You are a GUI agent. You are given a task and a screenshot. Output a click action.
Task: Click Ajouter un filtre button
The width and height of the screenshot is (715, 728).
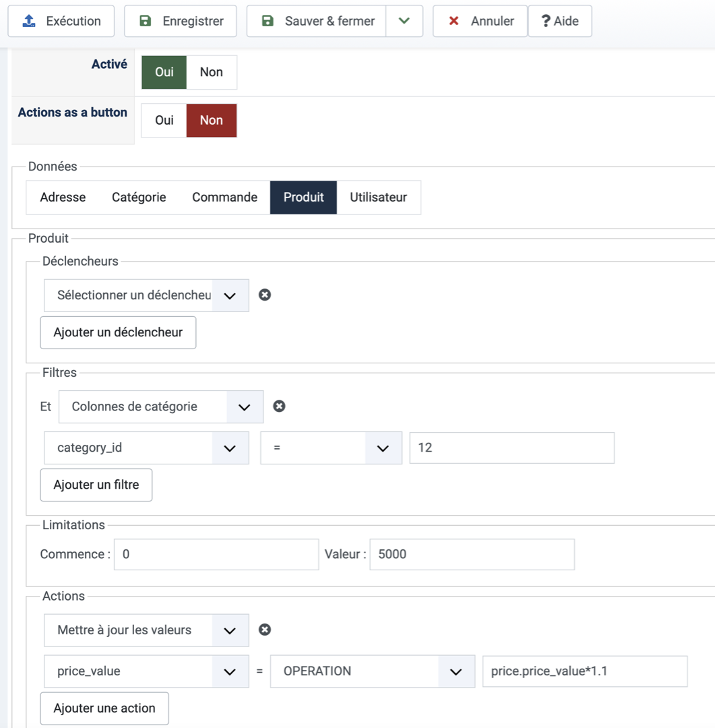pos(96,485)
